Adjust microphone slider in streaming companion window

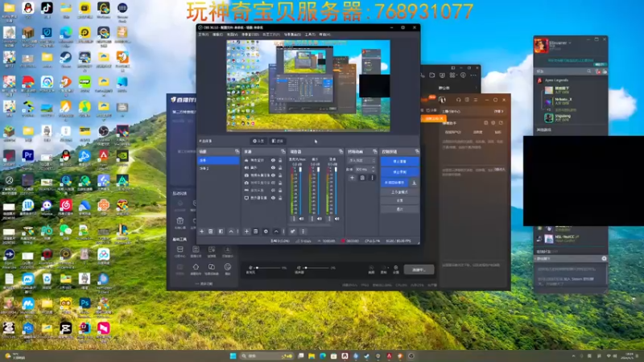268,268
